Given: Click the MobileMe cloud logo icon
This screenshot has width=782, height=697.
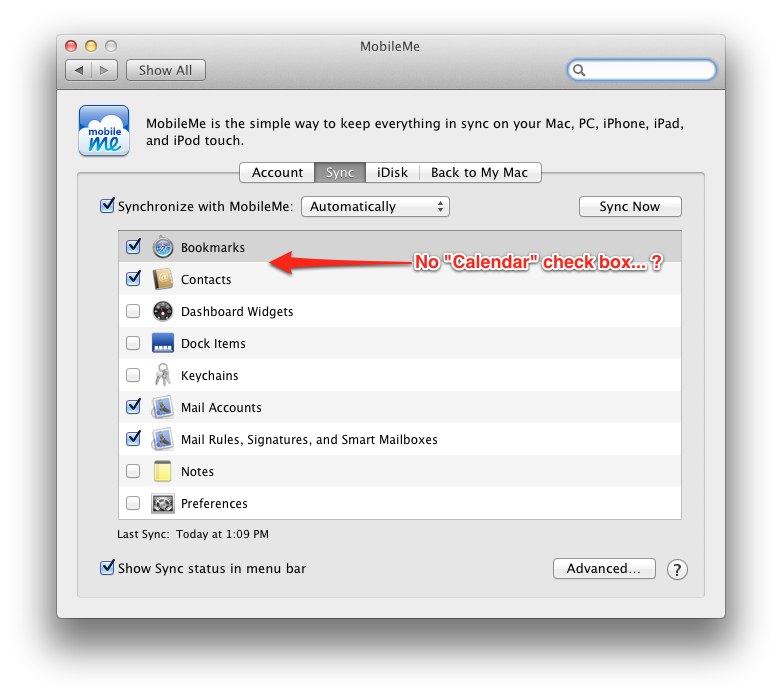Looking at the screenshot, I should coord(104,131).
